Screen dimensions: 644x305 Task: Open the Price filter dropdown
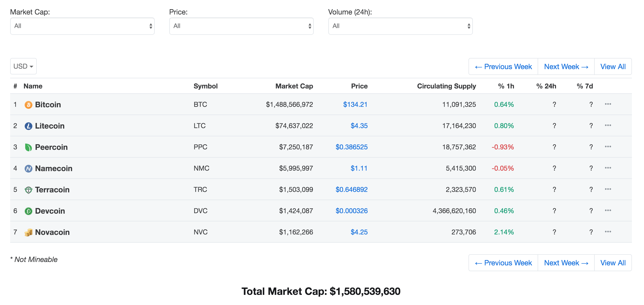[241, 26]
